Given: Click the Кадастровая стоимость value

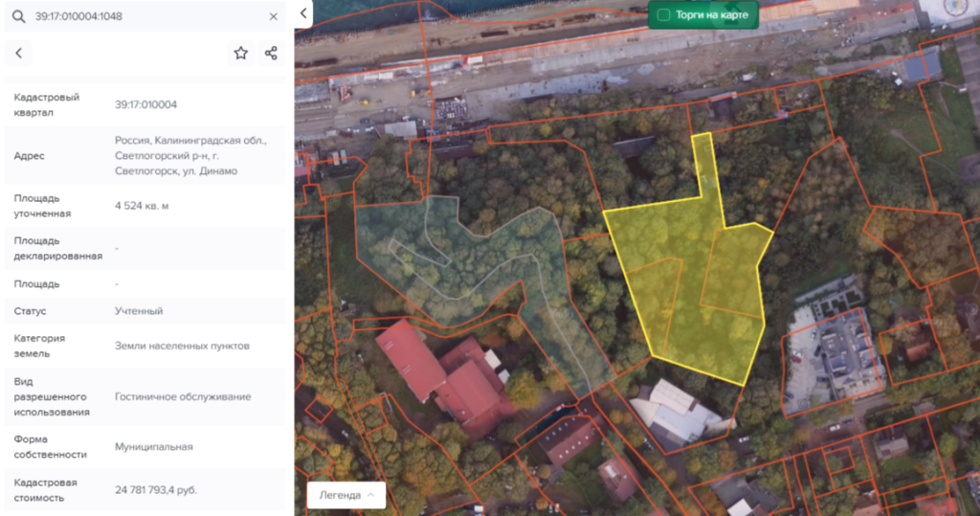Looking at the screenshot, I should [x=156, y=490].
